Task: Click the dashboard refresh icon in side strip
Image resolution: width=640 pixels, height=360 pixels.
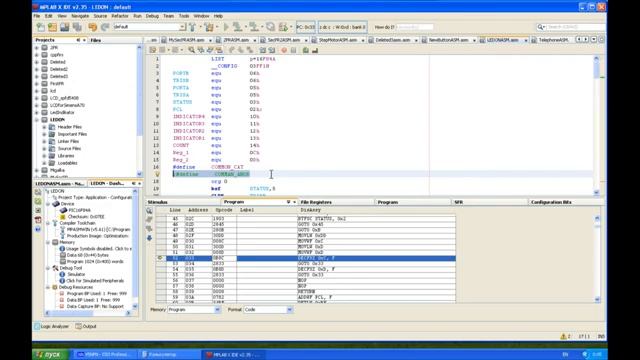Action: coord(38,192)
